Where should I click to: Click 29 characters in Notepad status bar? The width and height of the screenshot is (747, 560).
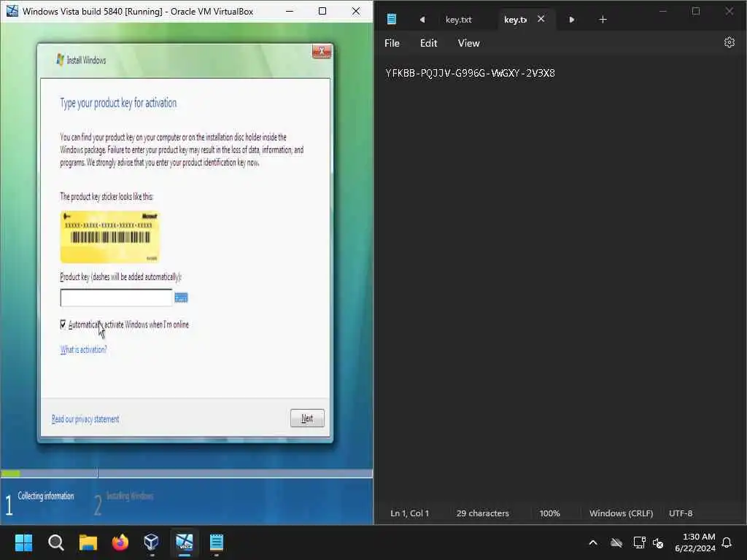[x=483, y=513]
